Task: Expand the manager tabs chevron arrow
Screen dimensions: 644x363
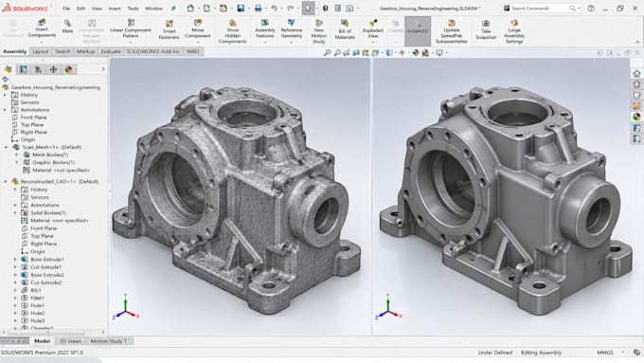Action: click(x=103, y=69)
